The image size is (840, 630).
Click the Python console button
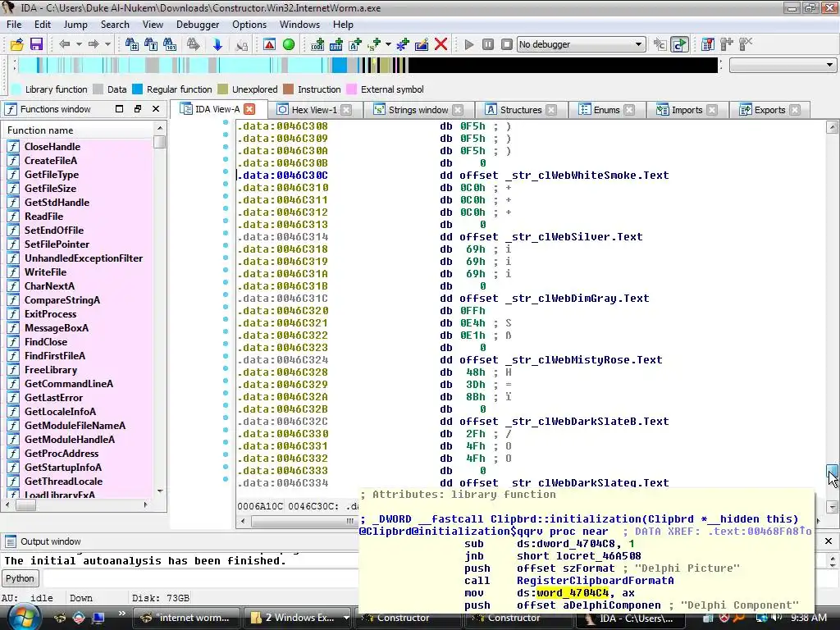click(x=20, y=578)
